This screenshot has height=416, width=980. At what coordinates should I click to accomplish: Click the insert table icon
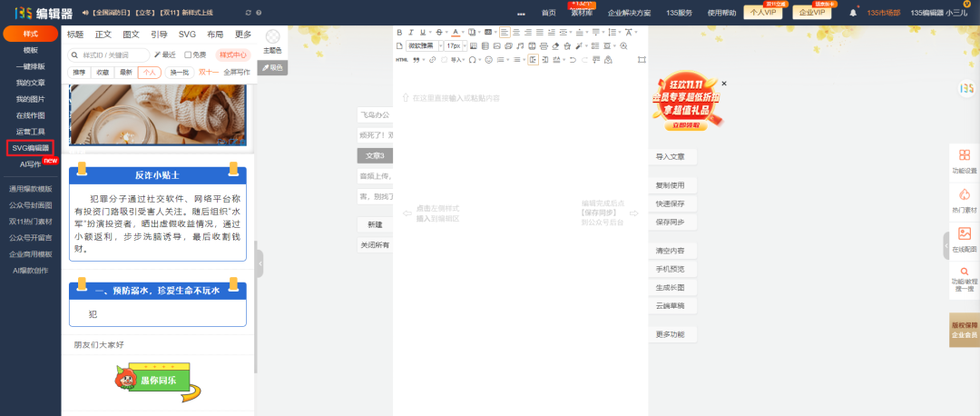[x=473, y=45]
